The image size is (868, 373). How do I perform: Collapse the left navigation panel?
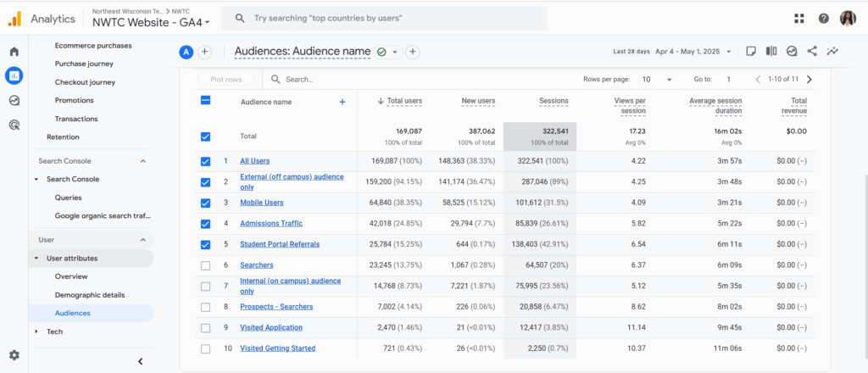click(x=141, y=361)
